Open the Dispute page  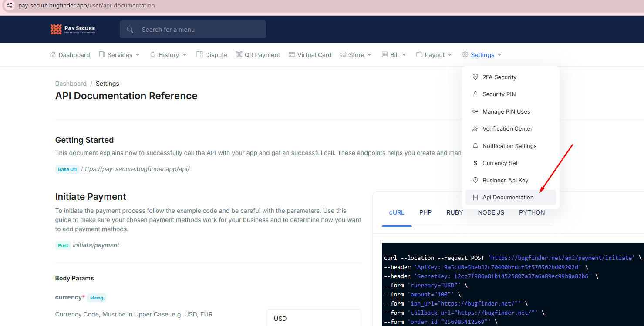point(212,55)
